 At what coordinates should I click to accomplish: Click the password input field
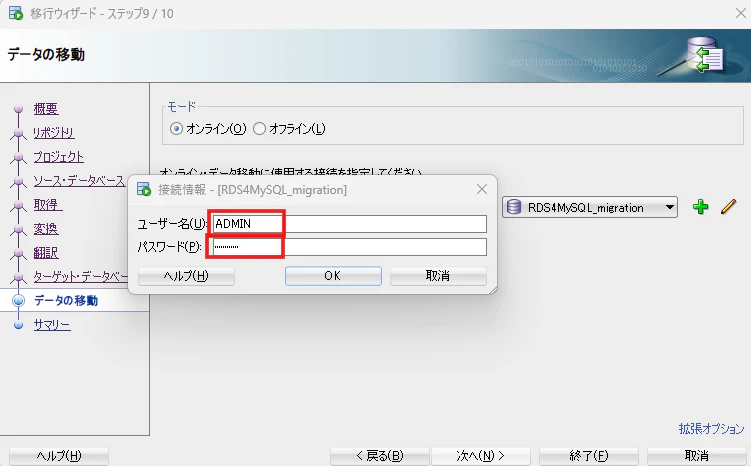pos(350,247)
